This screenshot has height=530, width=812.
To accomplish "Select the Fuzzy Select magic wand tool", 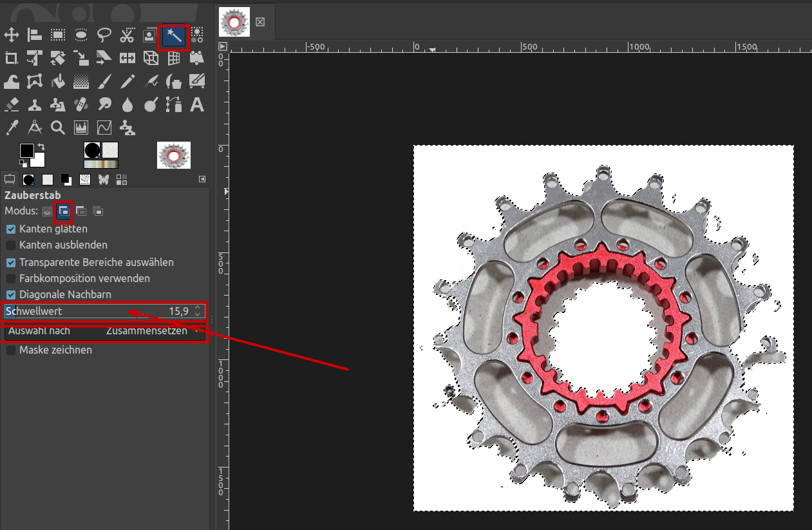I will [x=173, y=36].
